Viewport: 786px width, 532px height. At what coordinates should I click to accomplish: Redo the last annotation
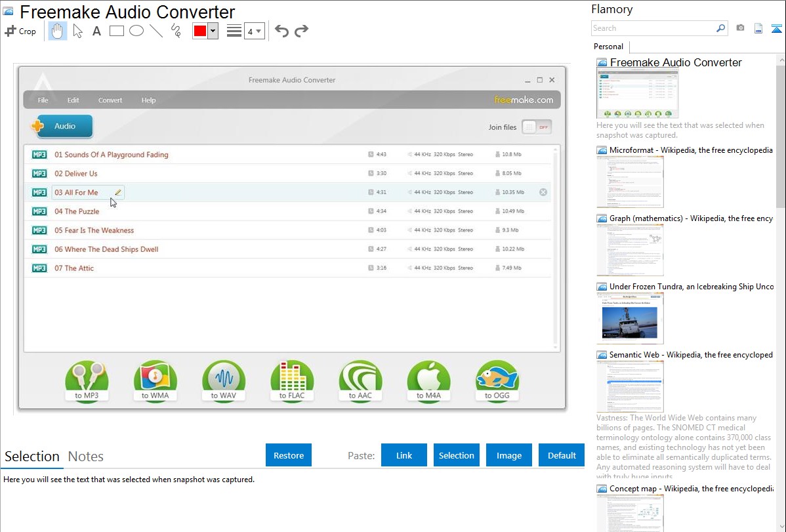pos(301,31)
